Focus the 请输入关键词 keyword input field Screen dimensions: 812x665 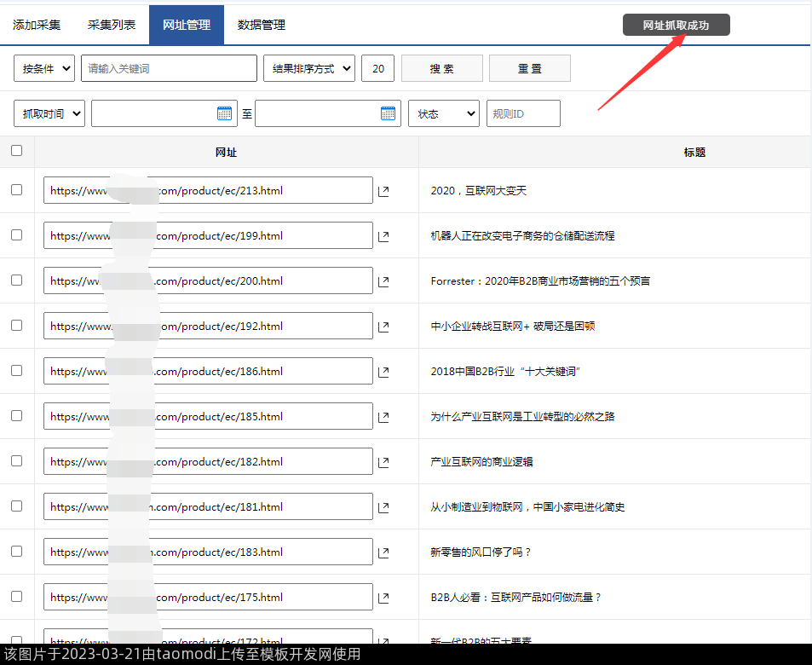click(x=169, y=68)
